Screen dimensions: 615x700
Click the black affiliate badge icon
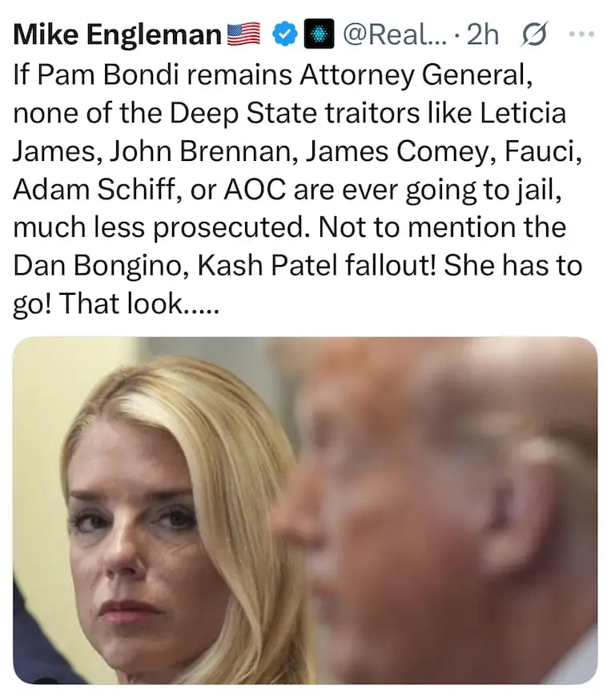[319, 34]
